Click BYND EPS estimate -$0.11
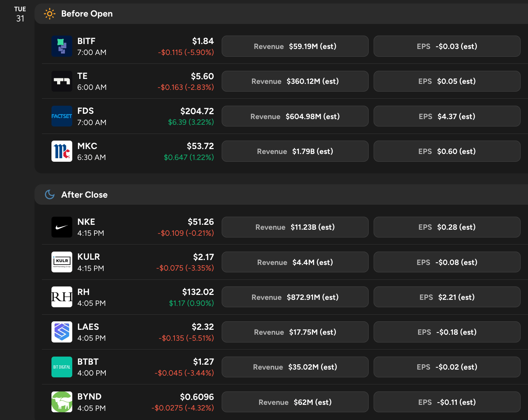The height and width of the screenshot is (420, 528). point(447,402)
